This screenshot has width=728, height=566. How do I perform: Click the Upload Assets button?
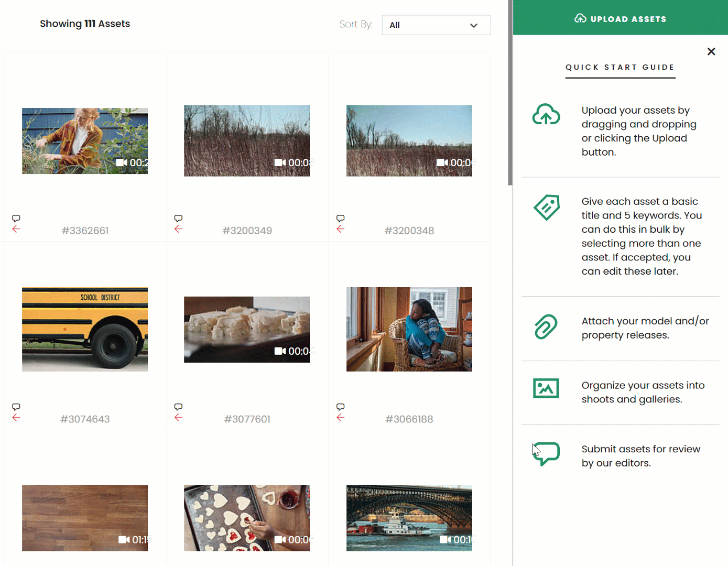point(621,18)
